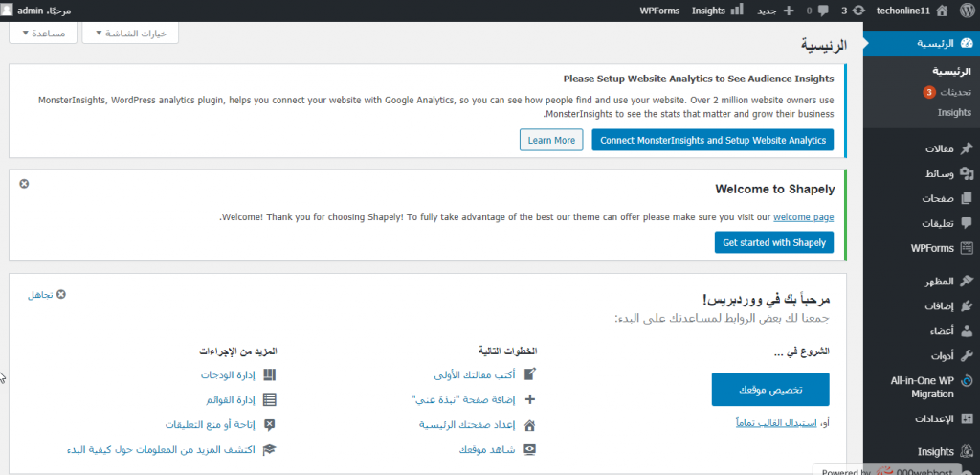
Task: Click the Insights icon at sidebar bottom
Action: [967, 451]
